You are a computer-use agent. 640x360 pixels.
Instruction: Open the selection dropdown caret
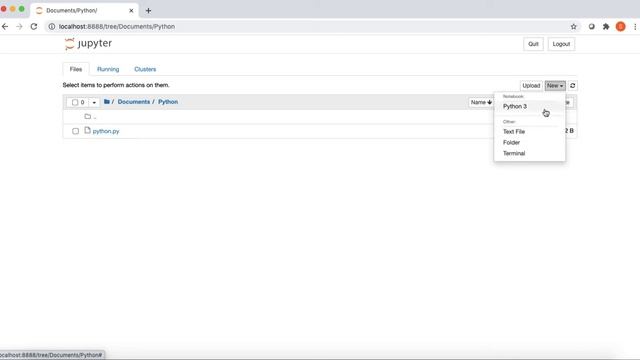tap(94, 102)
